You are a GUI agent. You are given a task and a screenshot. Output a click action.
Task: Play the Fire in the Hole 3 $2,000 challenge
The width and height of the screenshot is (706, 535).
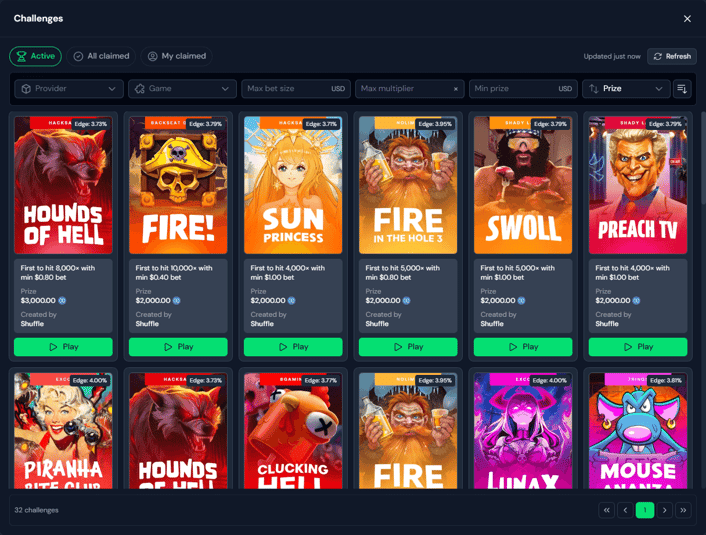[408, 347]
